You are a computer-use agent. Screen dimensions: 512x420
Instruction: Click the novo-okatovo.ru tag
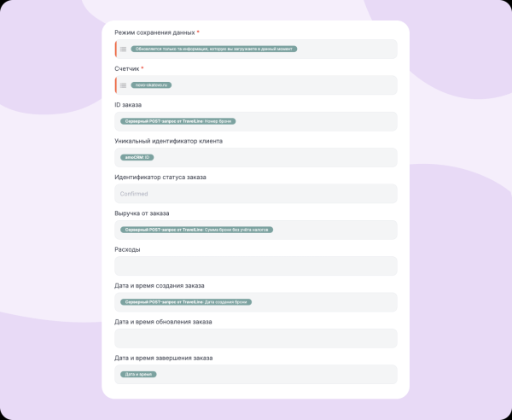tap(152, 85)
